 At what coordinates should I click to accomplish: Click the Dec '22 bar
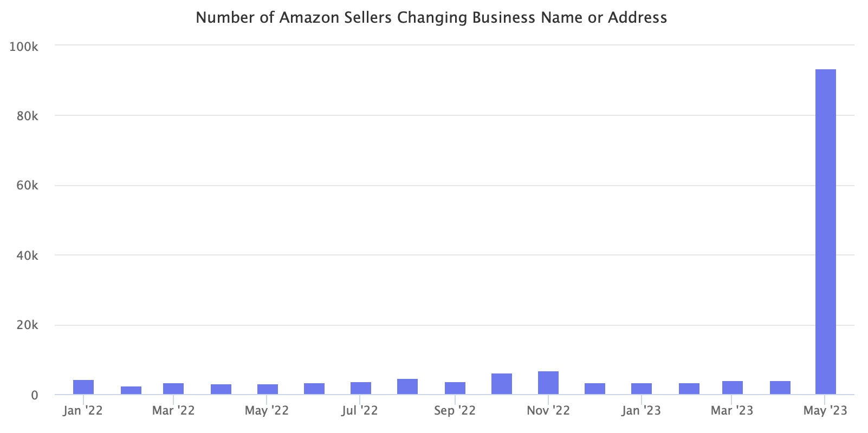coord(595,389)
